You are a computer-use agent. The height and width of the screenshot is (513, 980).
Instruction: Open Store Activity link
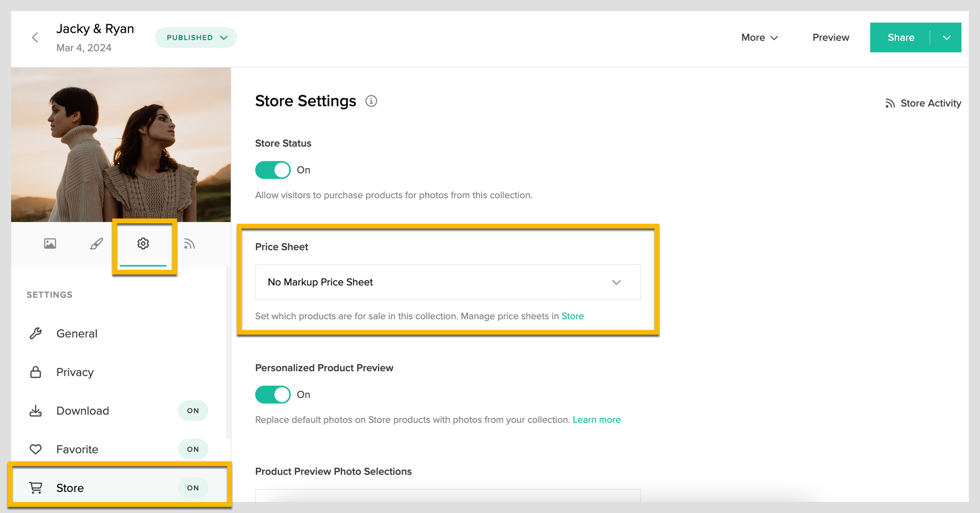click(923, 103)
